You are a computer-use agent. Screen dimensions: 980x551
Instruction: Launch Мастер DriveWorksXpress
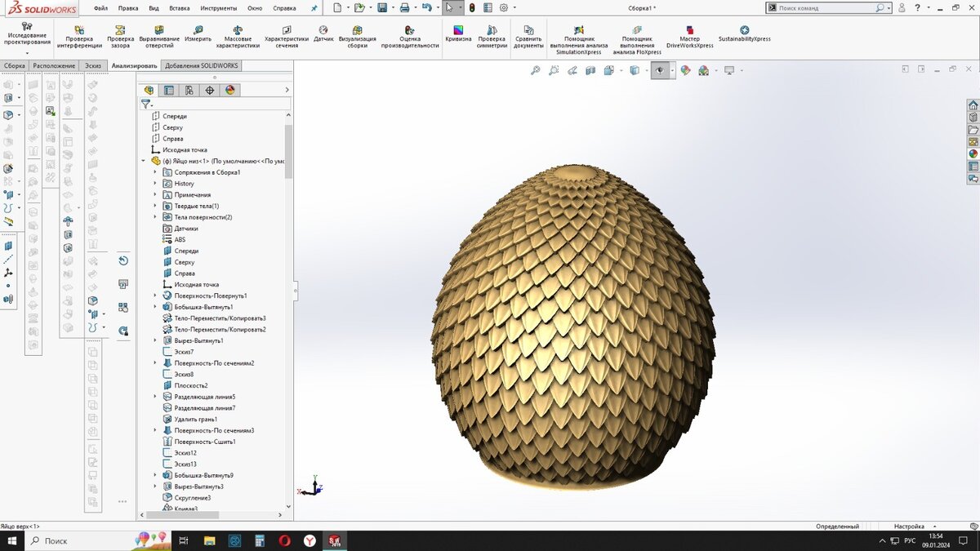coord(689,38)
